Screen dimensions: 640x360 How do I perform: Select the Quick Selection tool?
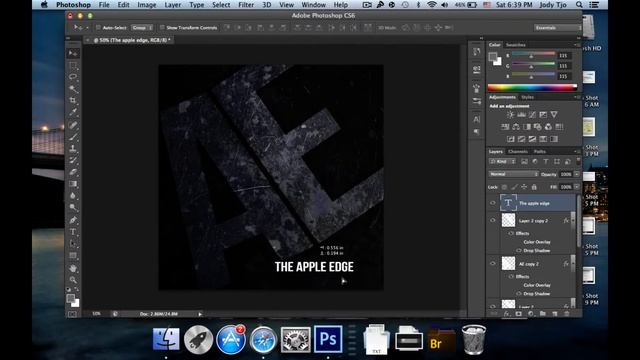point(73,89)
